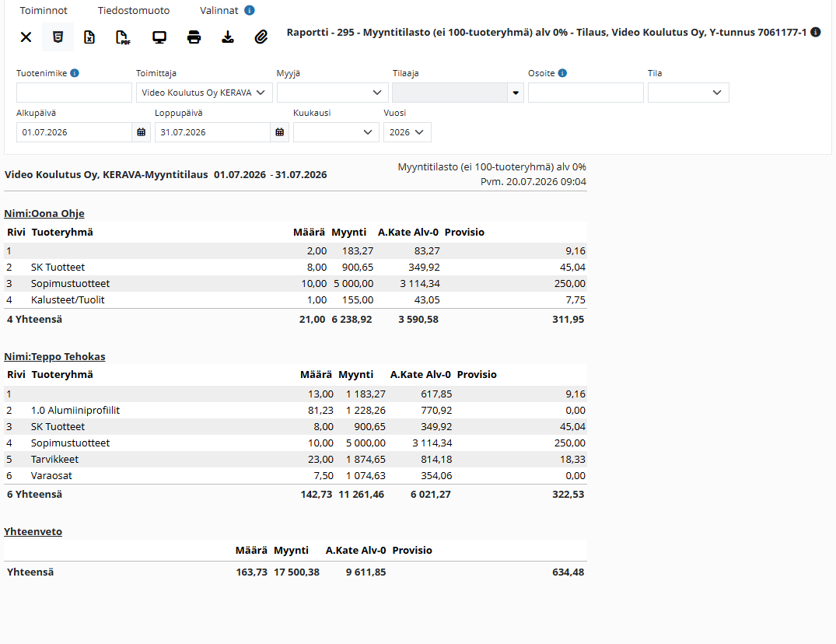Change the Vuosi 2026 dropdown
836x644 pixels.
click(x=408, y=132)
